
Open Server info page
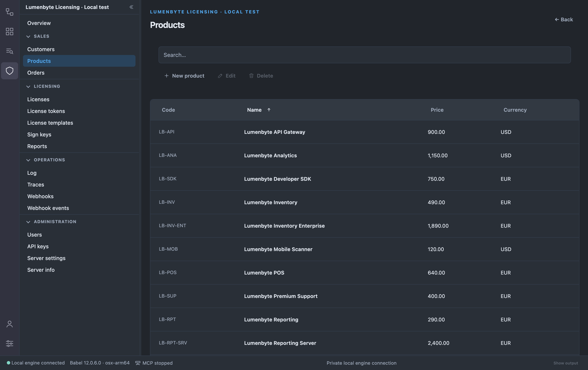(x=79, y=270)
